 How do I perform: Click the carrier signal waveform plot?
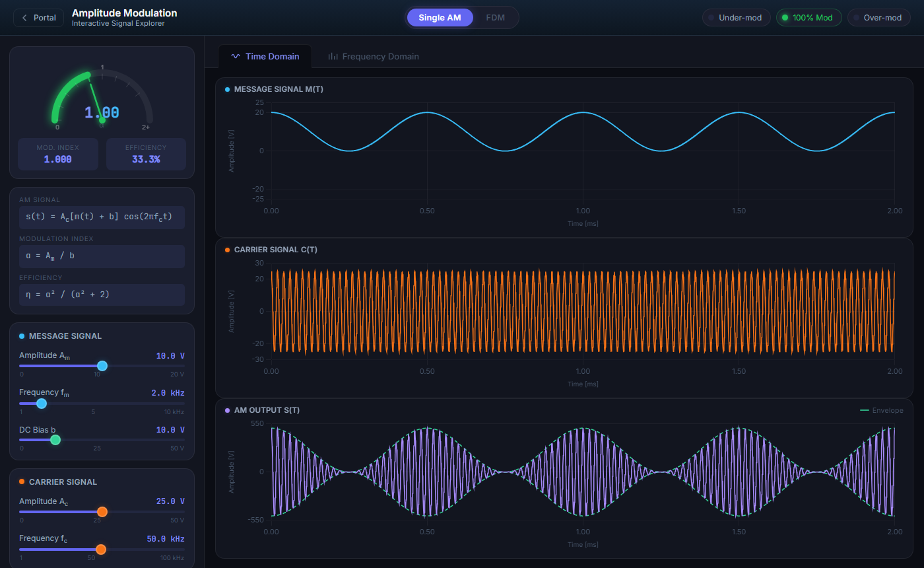(x=583, y=311)
